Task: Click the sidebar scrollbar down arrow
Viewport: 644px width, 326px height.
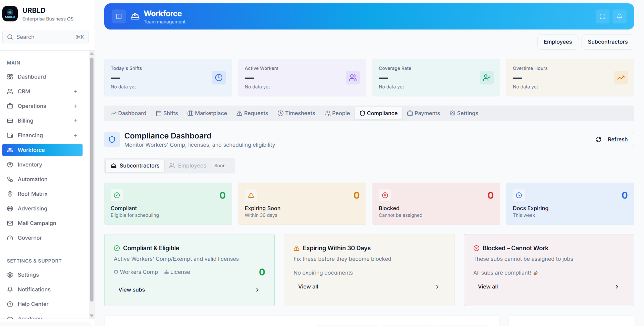Action: pyautogui.click(x=92, y=316)
